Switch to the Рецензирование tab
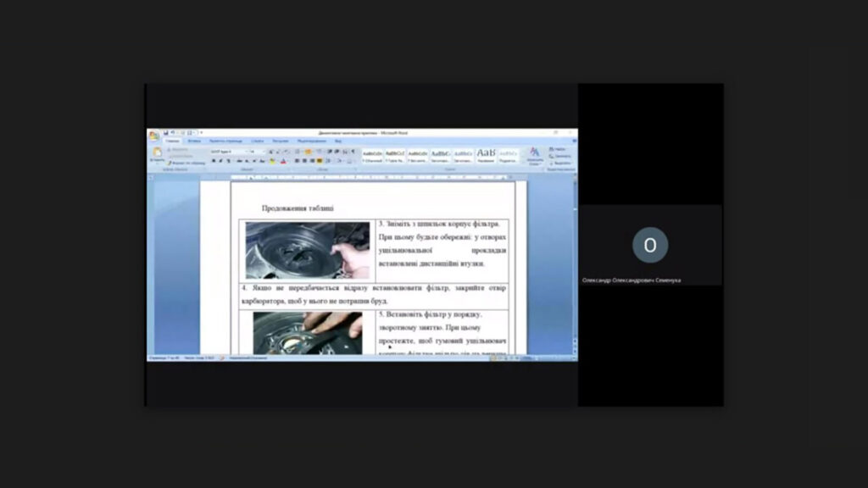 pyautogui.click(x=312, y=141)
